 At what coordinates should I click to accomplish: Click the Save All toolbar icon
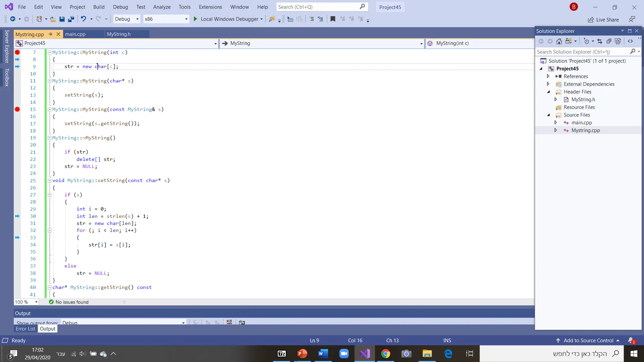[71, 19]
